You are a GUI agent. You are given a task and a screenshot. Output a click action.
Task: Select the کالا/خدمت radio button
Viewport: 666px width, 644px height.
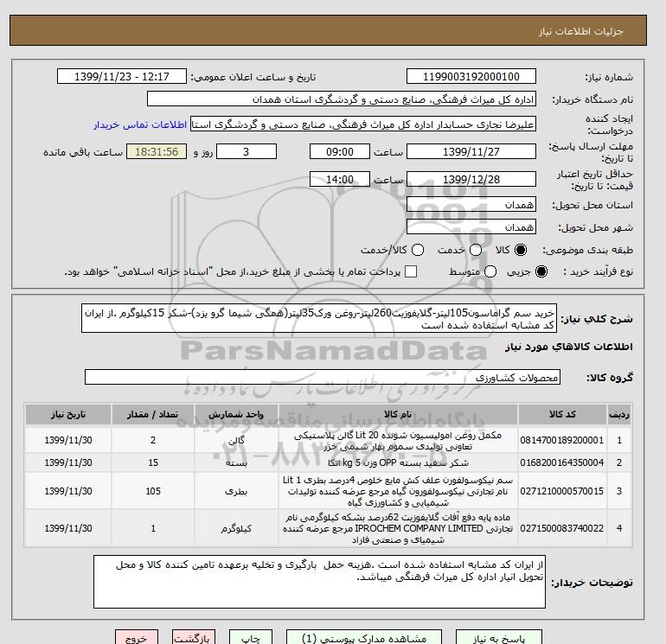[418, 250]
